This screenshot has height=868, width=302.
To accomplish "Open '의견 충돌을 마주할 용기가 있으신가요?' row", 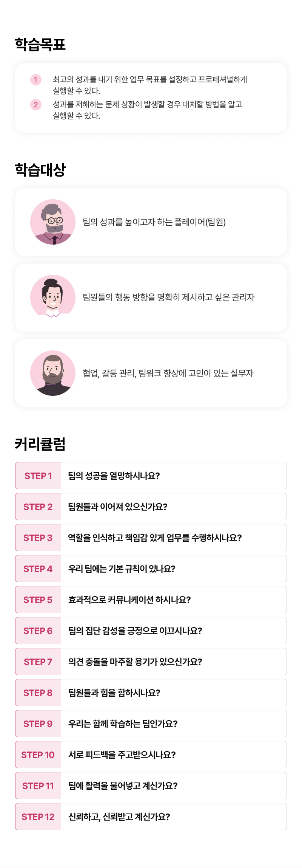I will [135, 662].
